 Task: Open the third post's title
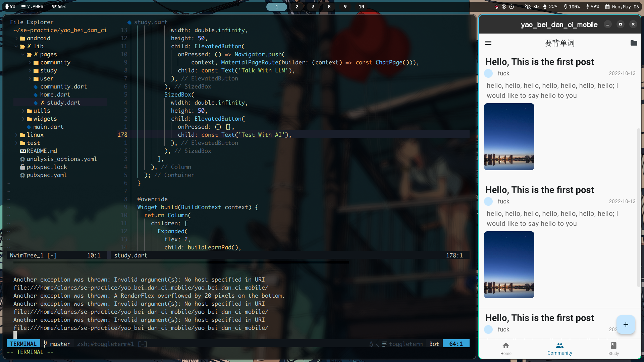[x=539, y=318]
